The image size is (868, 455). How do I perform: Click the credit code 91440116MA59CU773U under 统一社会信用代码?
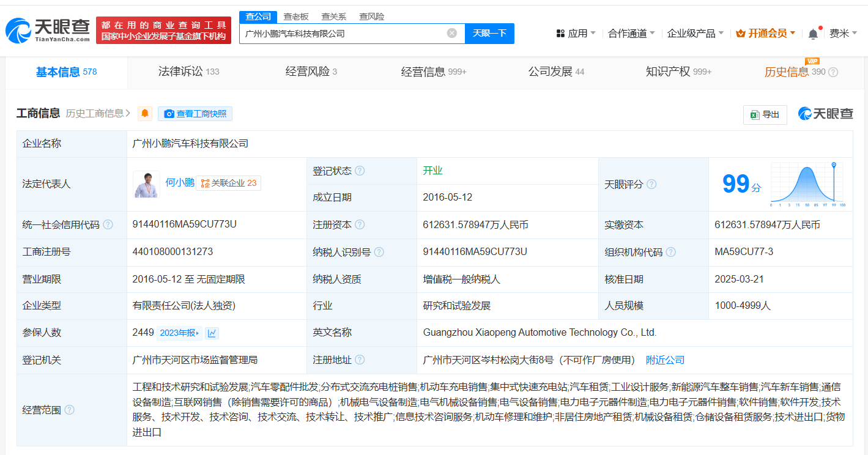(184, 224)
